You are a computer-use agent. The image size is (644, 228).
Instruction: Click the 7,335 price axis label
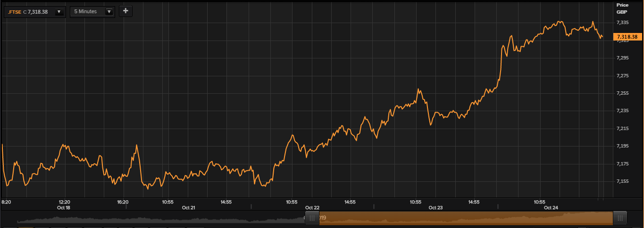pyautogui.click(x=623, y=23)
